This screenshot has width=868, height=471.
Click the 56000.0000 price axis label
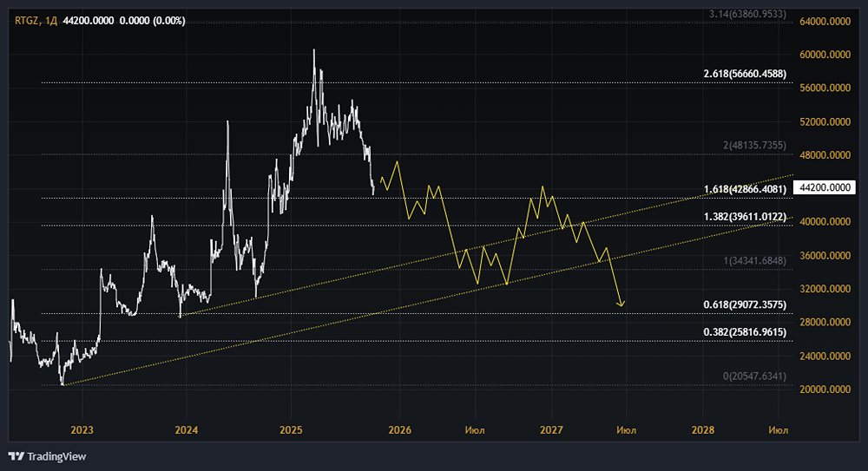(825, 88)
